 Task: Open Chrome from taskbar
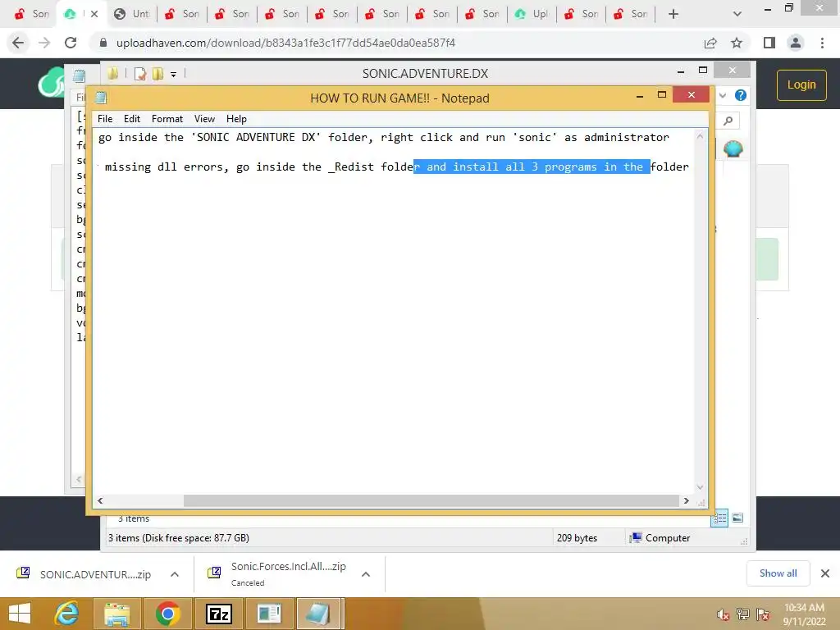167,614
